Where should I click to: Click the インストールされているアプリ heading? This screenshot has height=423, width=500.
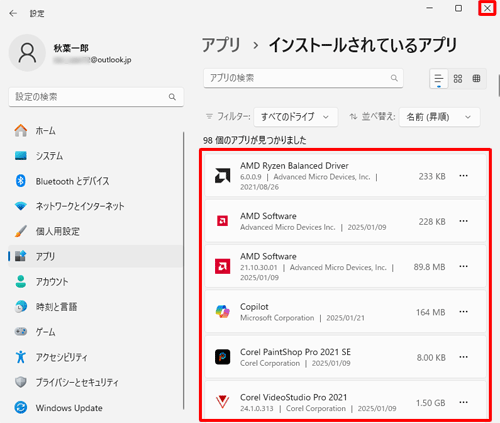tap(363, 45)
